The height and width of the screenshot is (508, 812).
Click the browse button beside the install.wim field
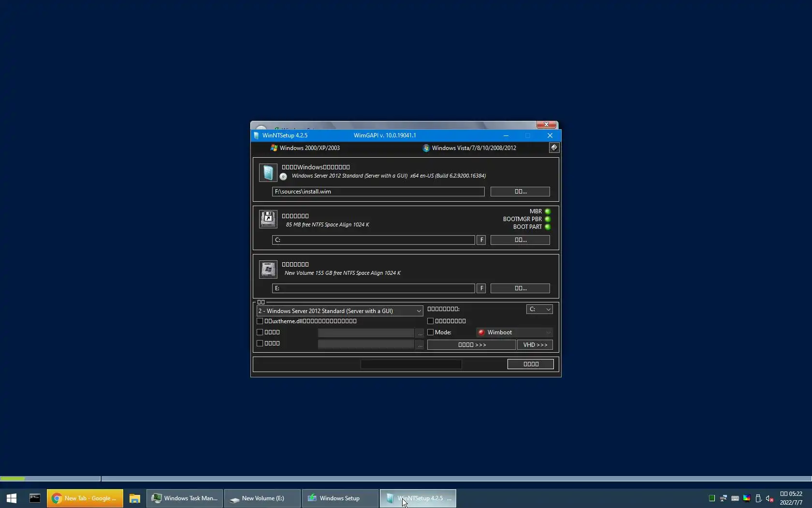(520, 192)
